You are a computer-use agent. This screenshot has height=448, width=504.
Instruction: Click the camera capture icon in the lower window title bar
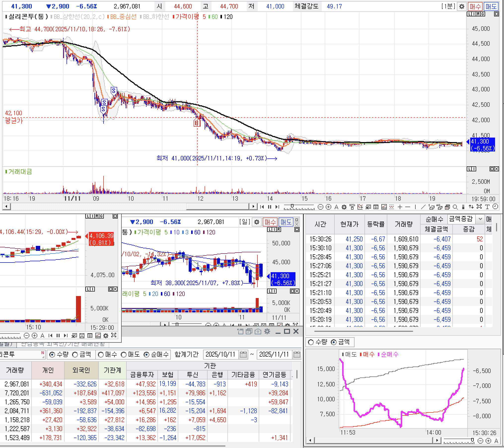(258, 332)
